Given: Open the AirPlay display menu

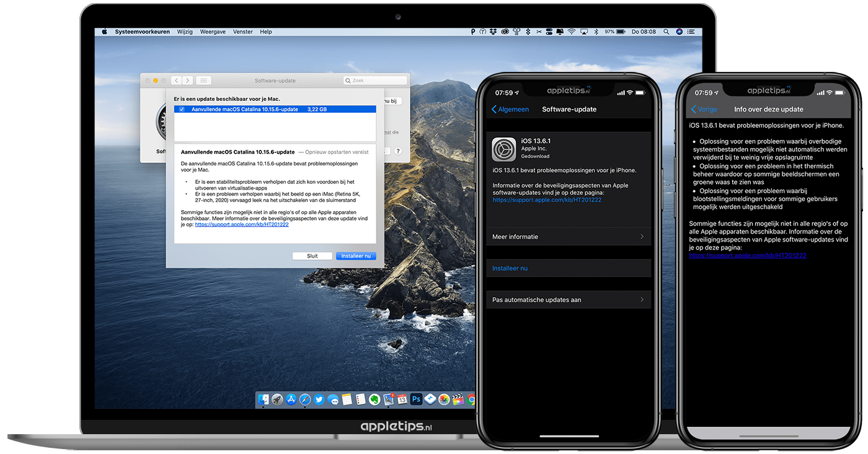Looking at the screenshot, I should (584, 32).
